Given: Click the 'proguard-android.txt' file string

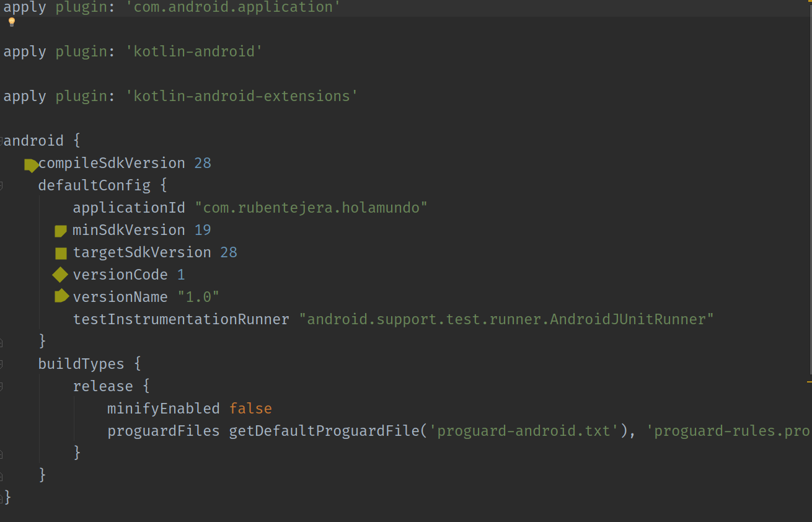Looking at the screenshot, I should 526,431.
